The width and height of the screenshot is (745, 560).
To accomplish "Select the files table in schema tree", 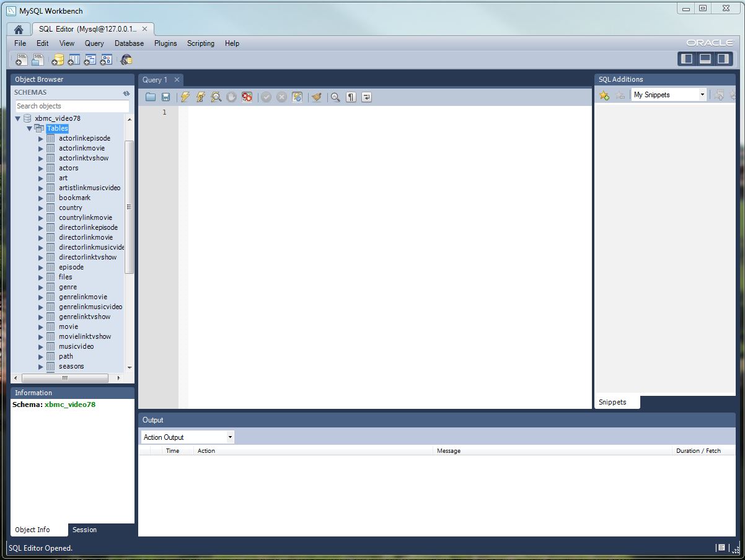I will tap(66, 277).
